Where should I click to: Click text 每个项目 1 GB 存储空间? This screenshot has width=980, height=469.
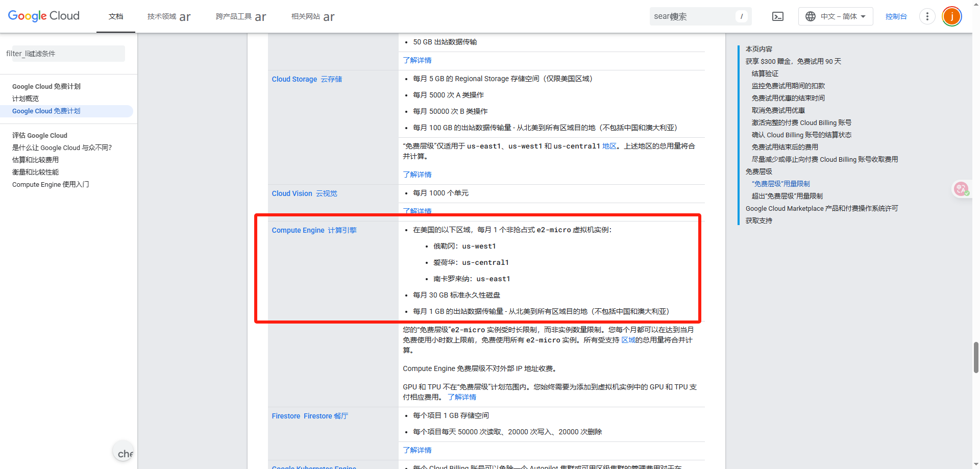coord(451,415)
